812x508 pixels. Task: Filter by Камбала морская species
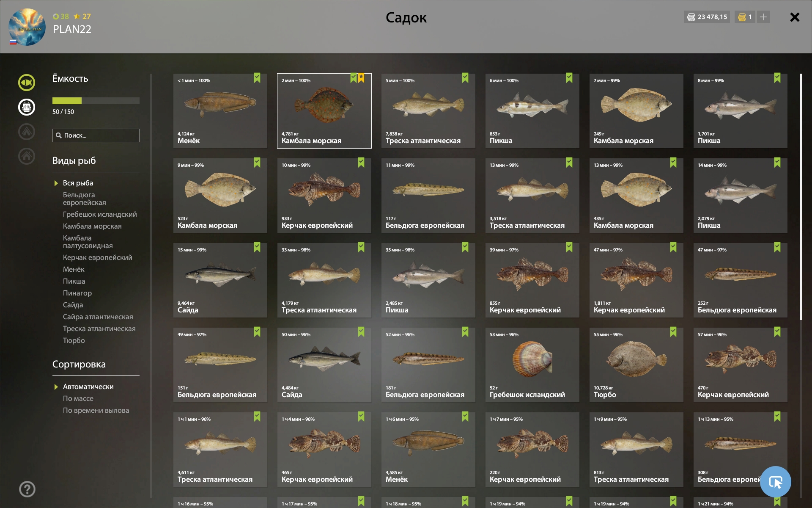pyautogui.click(x=92, y=226)
